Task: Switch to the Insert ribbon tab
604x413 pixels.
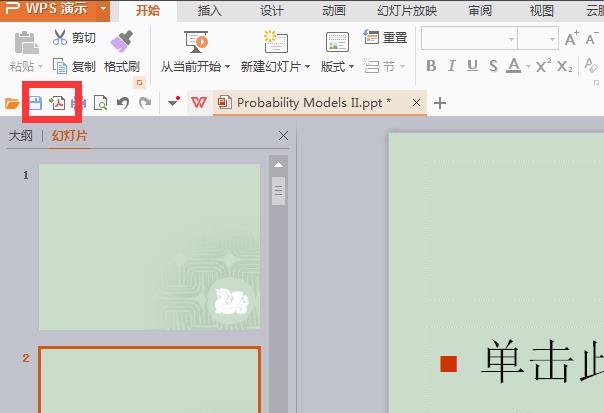Action: coord(209,10)
